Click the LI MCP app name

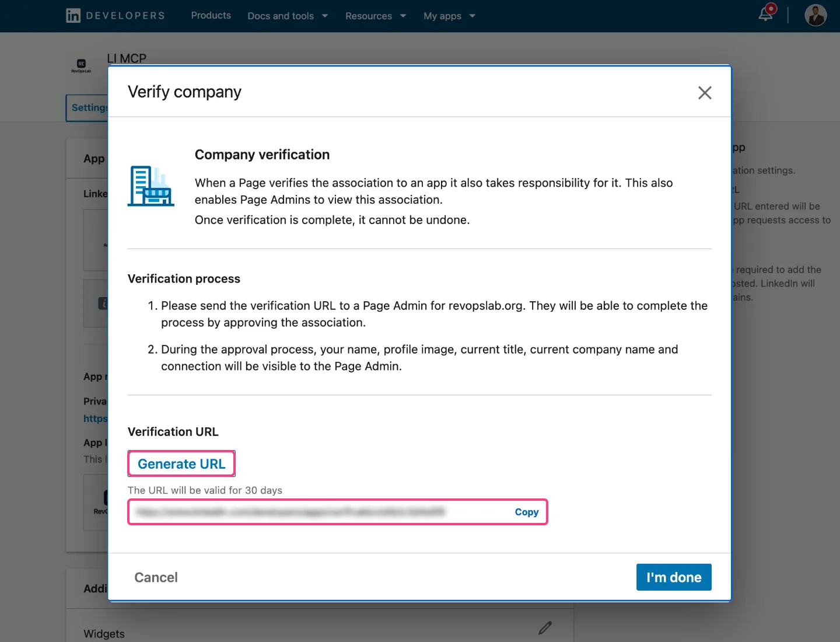(127, 58)
